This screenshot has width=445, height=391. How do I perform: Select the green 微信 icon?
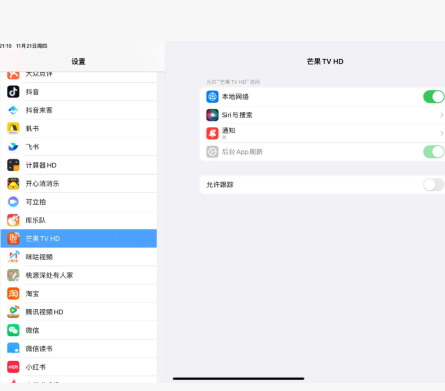coord(13,330)
